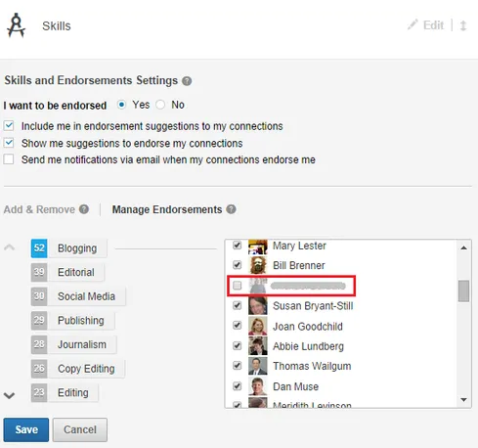Viewport: 478px width, 448px height.
Task: Uncheck Include me in endorsement suggestions
Action: point(9,126)
